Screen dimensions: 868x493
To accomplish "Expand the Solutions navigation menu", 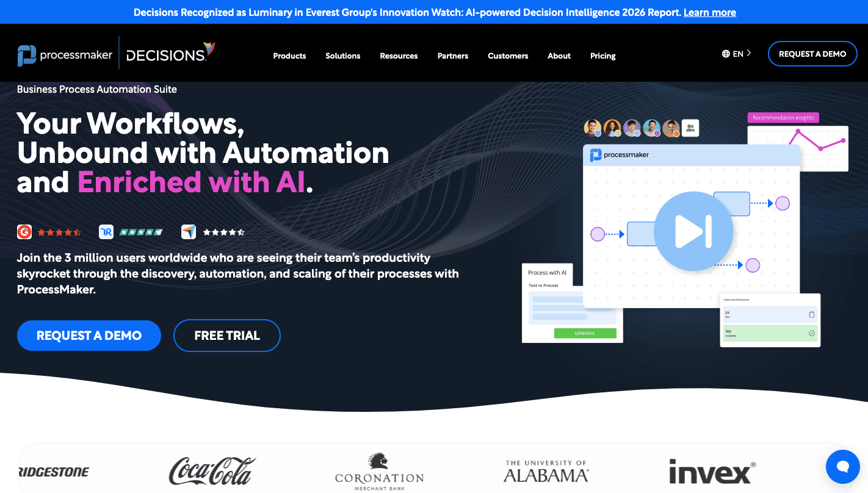I will click(x=342, y=56).
